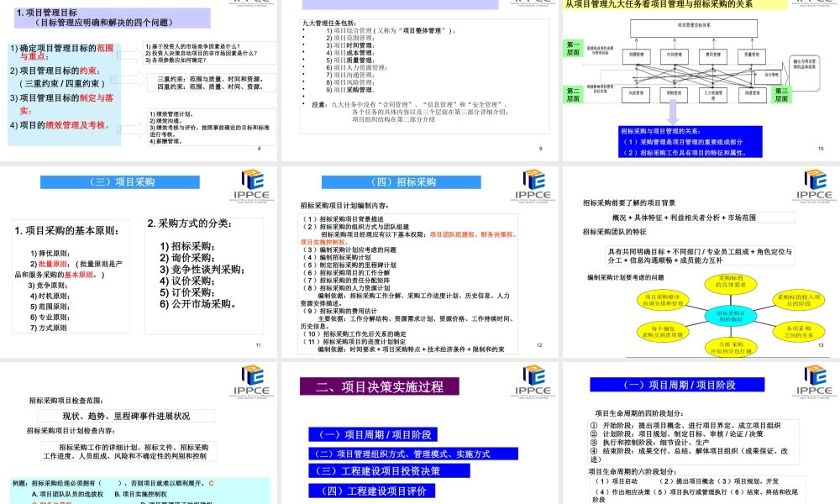Click 现状、趋势、里程碑事件进展状况 box
This screenshot has height=504, width=840.
click(126, 416)
